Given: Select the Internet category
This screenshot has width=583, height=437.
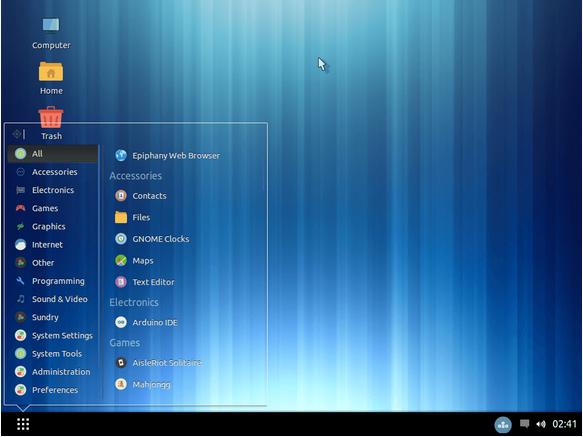Looking at the screenshot, I should (x=53, y=245).
